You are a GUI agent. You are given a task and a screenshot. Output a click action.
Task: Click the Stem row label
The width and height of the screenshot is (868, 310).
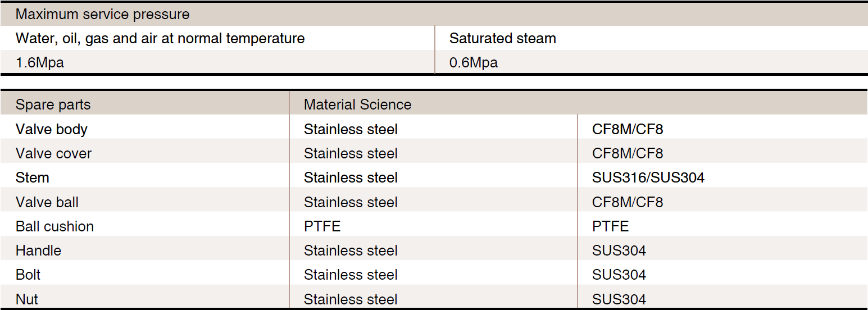[33, 177]
